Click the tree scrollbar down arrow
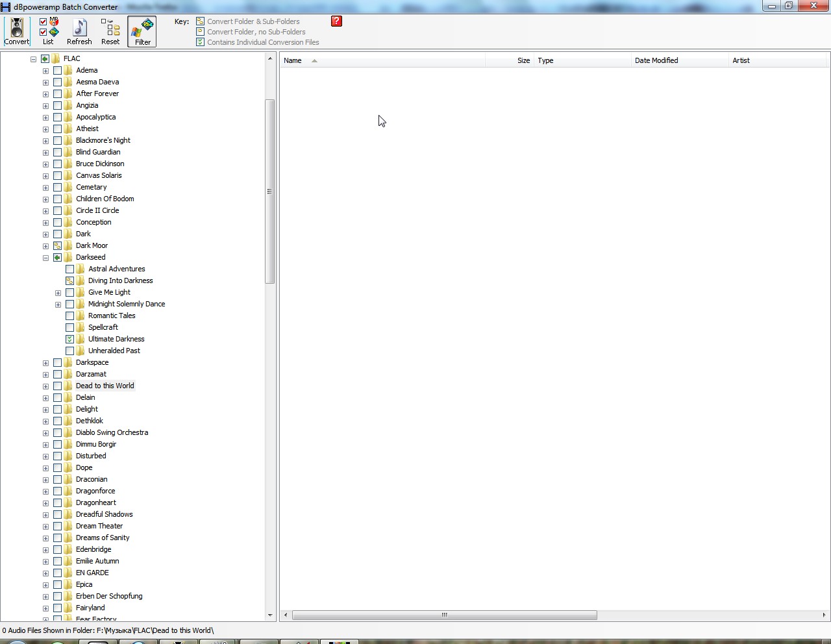Viewport: 831px width, 644px height. coord(269,615)
